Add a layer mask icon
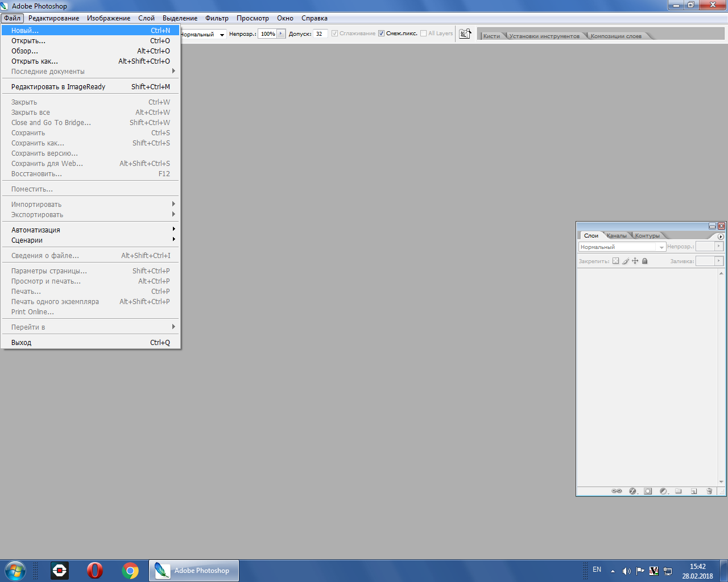 click(x=648, y=491)
